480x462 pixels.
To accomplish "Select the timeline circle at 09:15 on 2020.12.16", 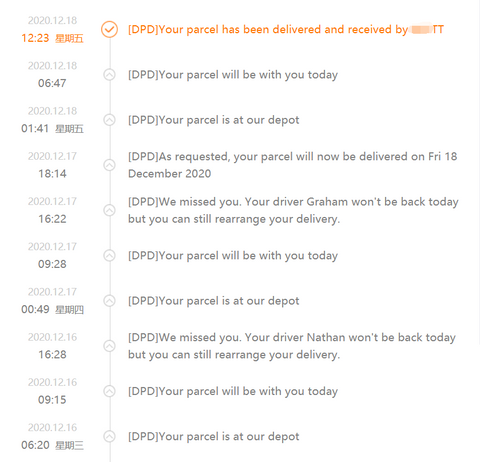I will [x=109, y=391].
